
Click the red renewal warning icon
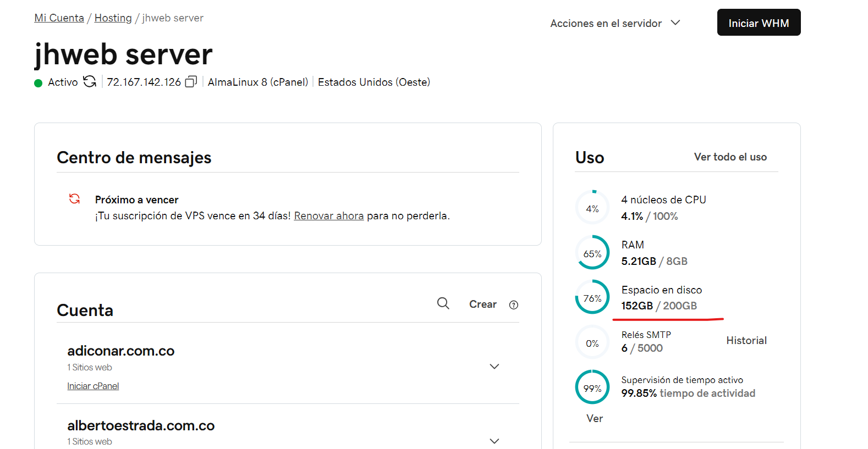(x=74, y=199)
